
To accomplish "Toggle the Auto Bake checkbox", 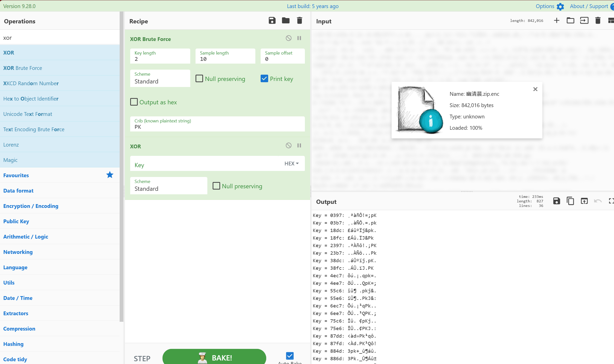I will click(x=290, y=356).
